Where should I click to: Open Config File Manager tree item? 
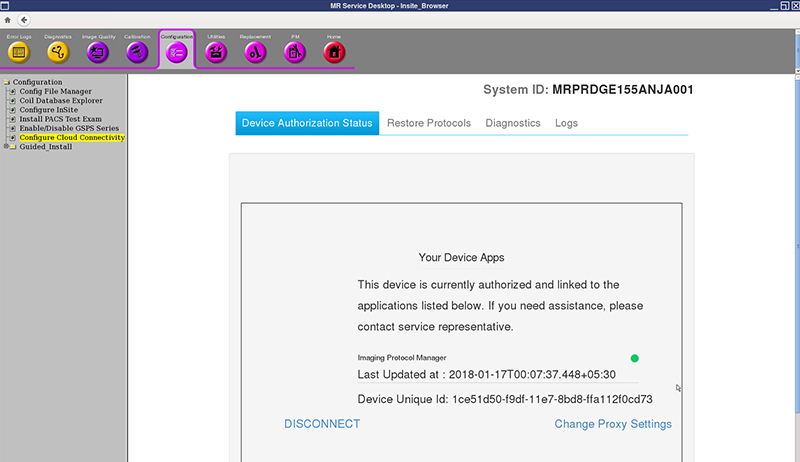55,91
